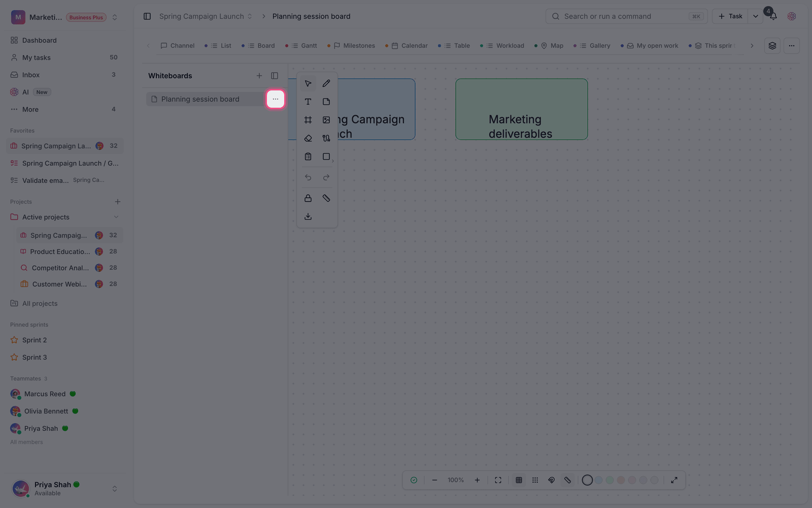
Task: Select the sticky note tool
Action: (326, 102)
